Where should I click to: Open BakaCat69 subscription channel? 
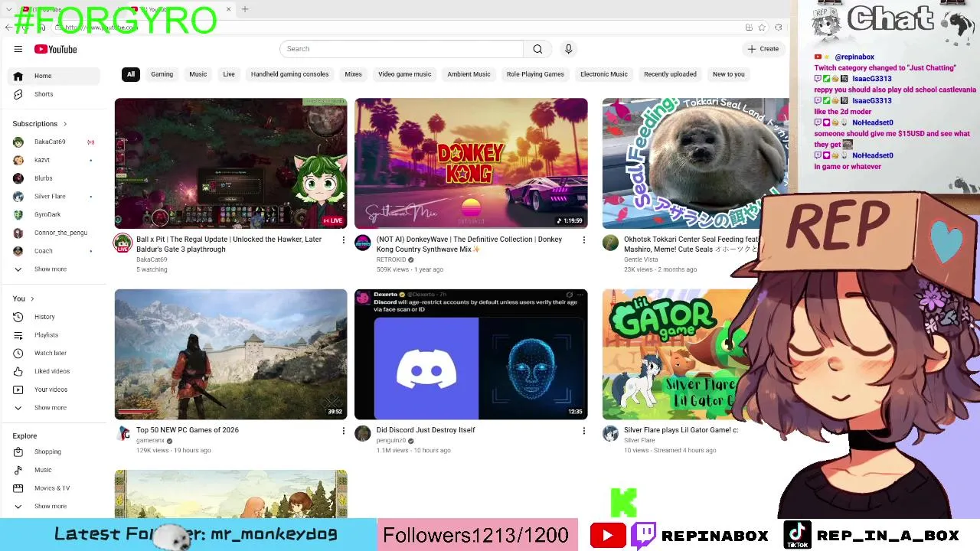pos(54,142)
